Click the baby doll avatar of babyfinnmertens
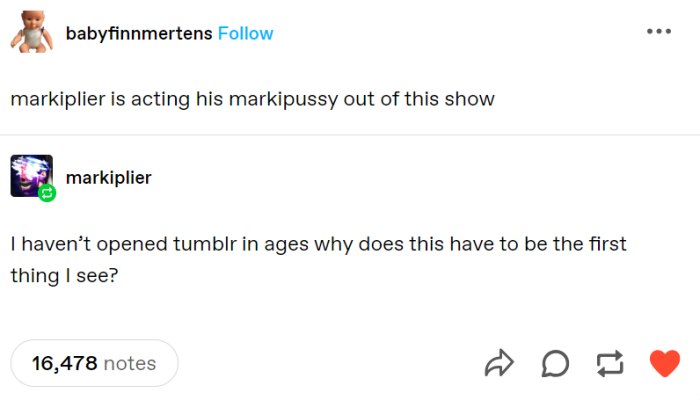The height and width of the screenshot is (400, 700). pos(31,34)
